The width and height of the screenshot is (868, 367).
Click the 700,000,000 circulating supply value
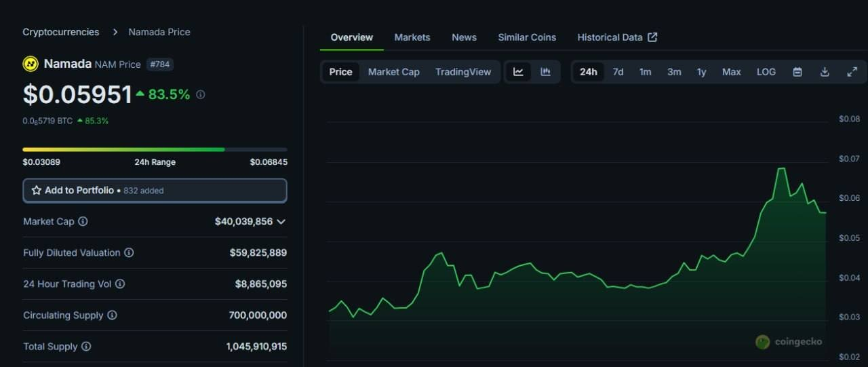258,315
